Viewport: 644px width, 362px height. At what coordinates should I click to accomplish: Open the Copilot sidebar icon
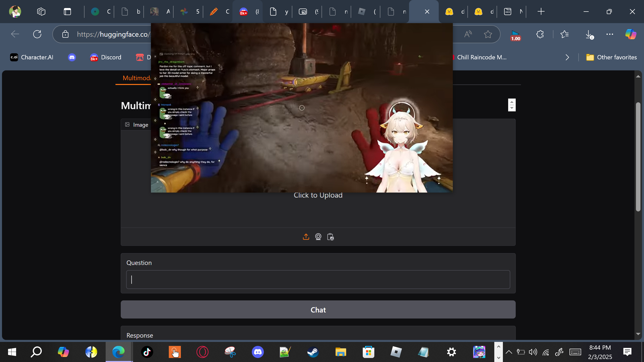pyautogui.click(x=631, y=34)
